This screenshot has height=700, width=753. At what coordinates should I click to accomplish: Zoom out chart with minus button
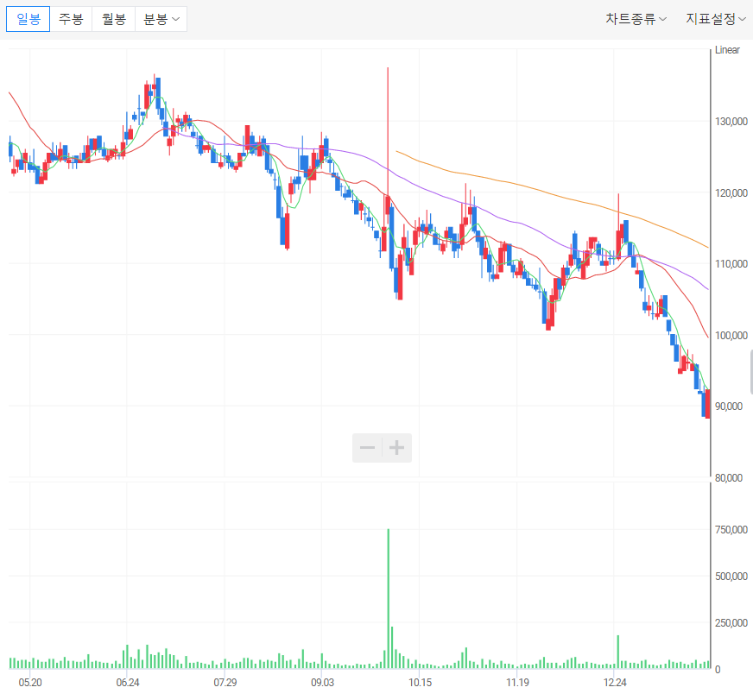(367, 448)
